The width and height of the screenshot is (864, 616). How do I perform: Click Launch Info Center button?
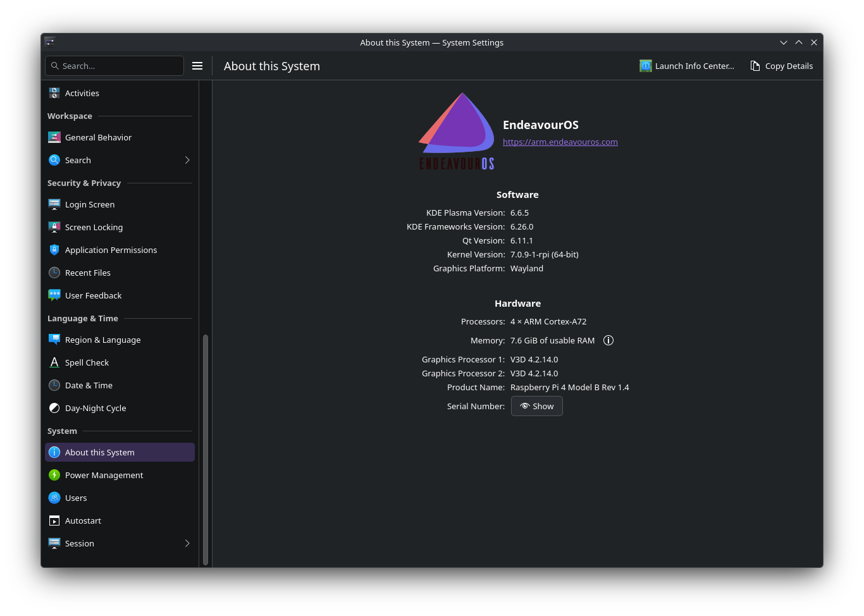click(687, 66)
